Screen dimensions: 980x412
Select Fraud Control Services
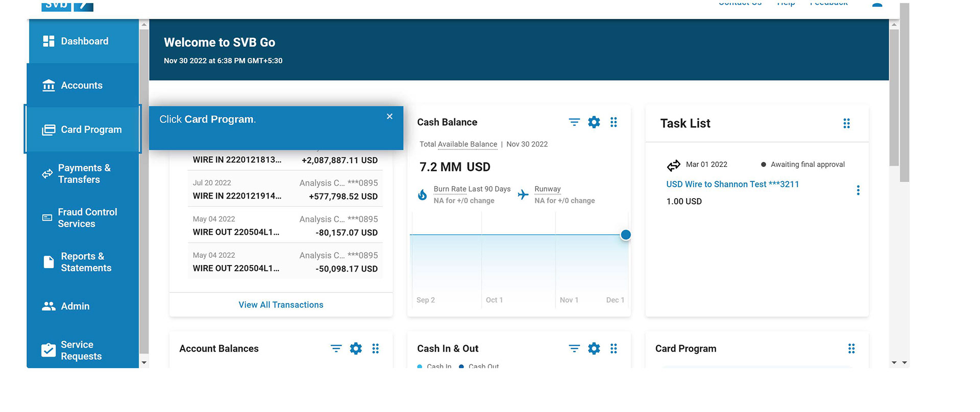pyautogui.click(x=83, y=217)
